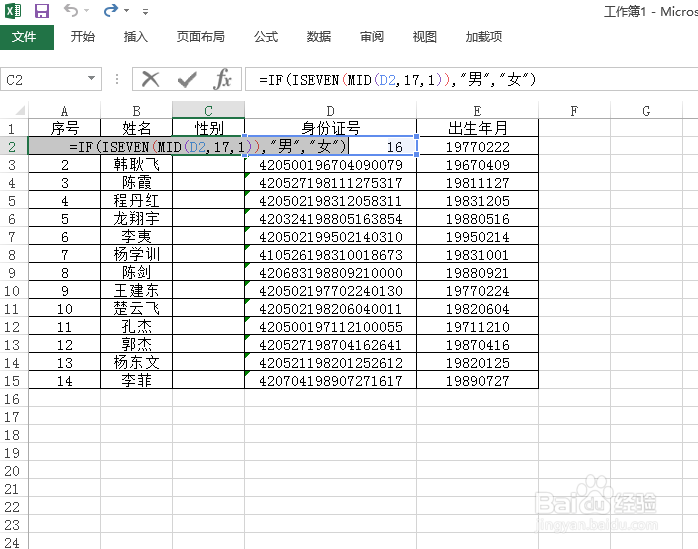Viewport: 698px width, 549px height.
Task: Select row 15 header
Action: coord(12,381)
